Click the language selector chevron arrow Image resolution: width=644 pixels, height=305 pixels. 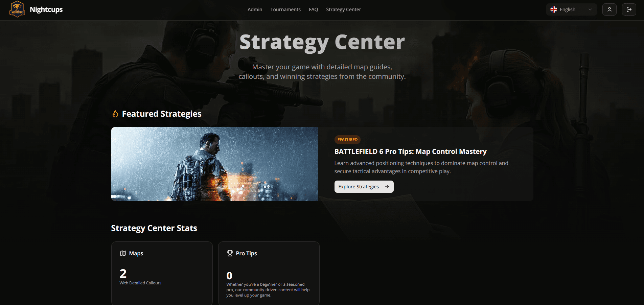pyautogui.click(x=590, y=9)
